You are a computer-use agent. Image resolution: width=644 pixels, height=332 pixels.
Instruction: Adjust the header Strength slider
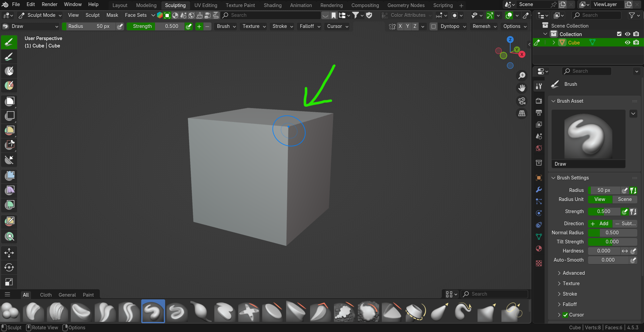point(156,26)
